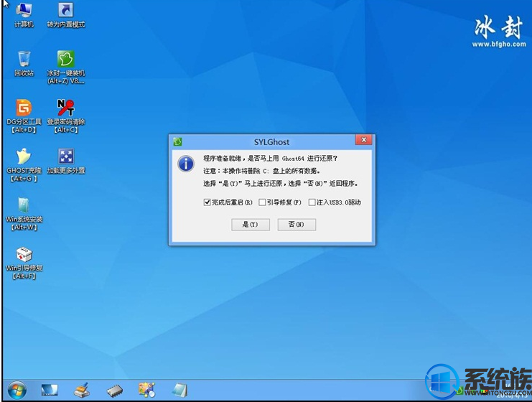Open GHOST克隆 (Alt+G) icon
The height and width of the screenshot is (402, 532).
24,165
